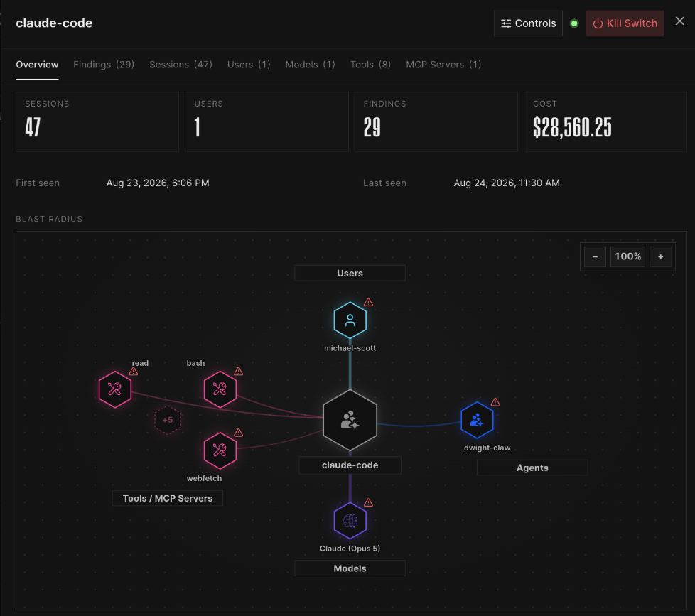Click the bash name label
The image size is (695, 616).
pyautogui.click(x=195, y=363)
